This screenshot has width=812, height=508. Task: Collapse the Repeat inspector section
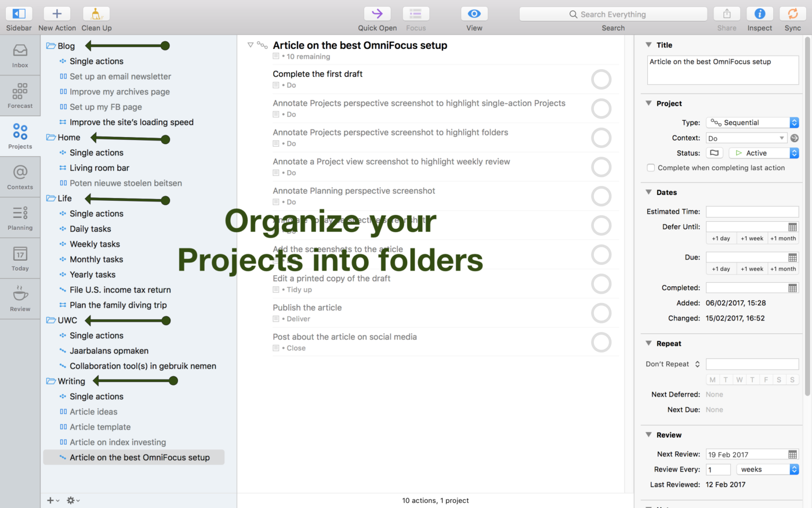648,343
